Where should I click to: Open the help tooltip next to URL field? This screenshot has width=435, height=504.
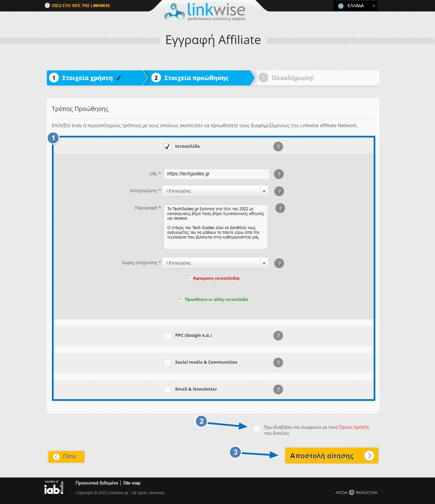(279, 174)
